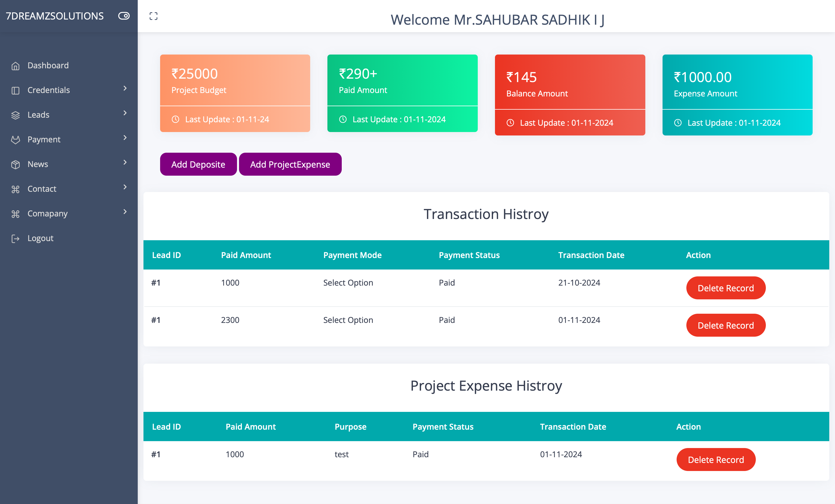Viewport: 835px width, 504px height.
Task: Click the Logout arrow icon
Action: point(15,239)
